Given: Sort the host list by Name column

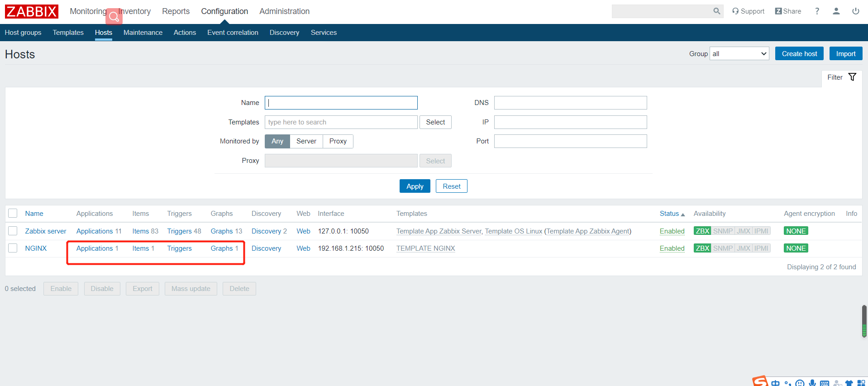Looking at the screenshot, I should (34, 214).
